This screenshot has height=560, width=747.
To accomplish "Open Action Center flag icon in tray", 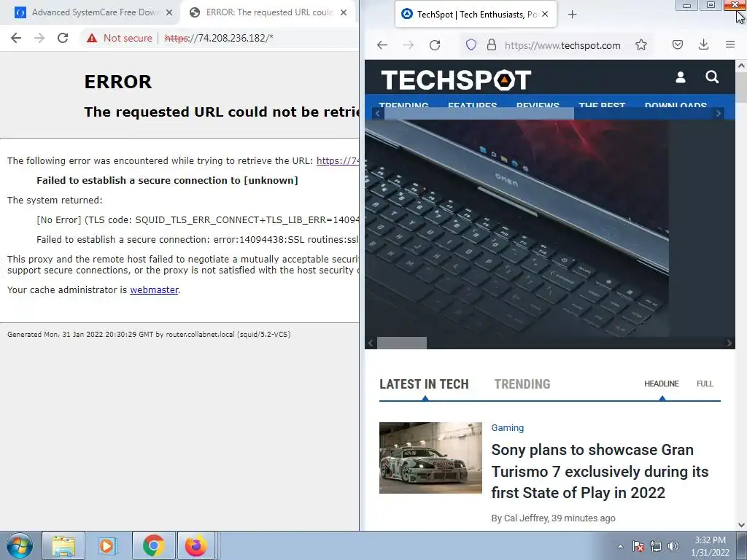I will pos(638,546).
